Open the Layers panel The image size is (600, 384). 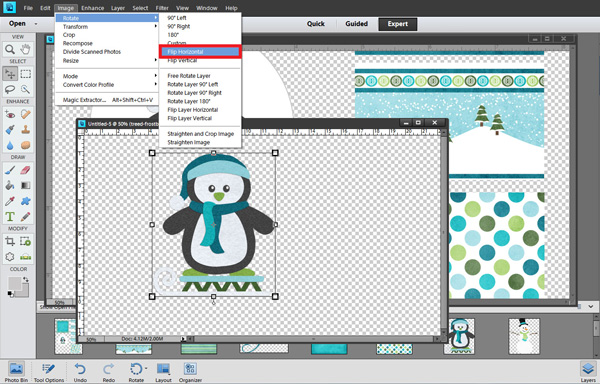tap(588, 372)
